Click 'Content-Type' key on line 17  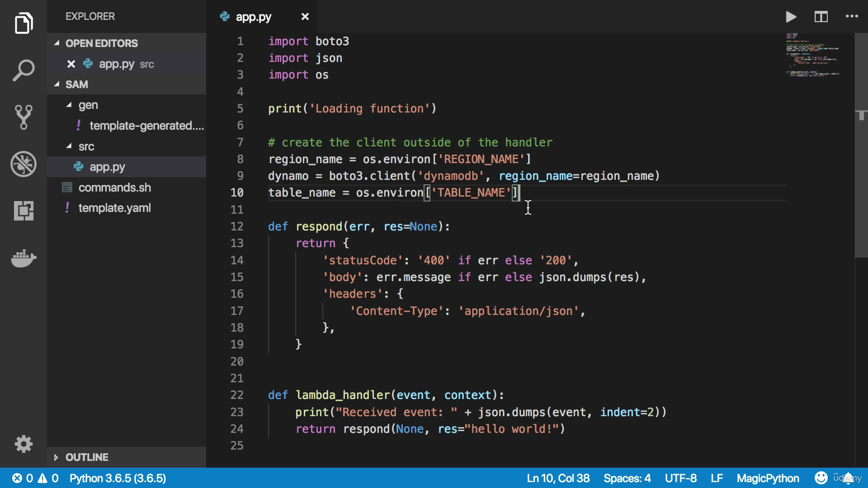pos(396,311)
